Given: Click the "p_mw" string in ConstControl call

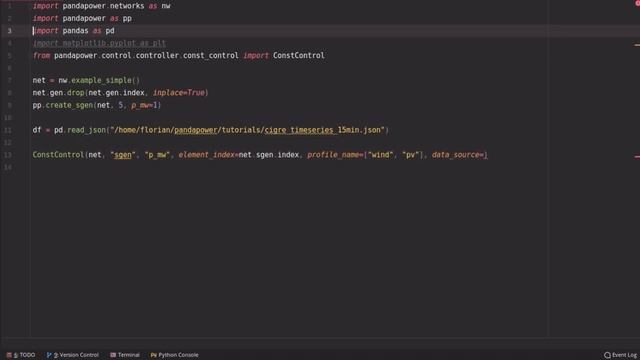Looking at the screenshot, I should coord(157,155).
